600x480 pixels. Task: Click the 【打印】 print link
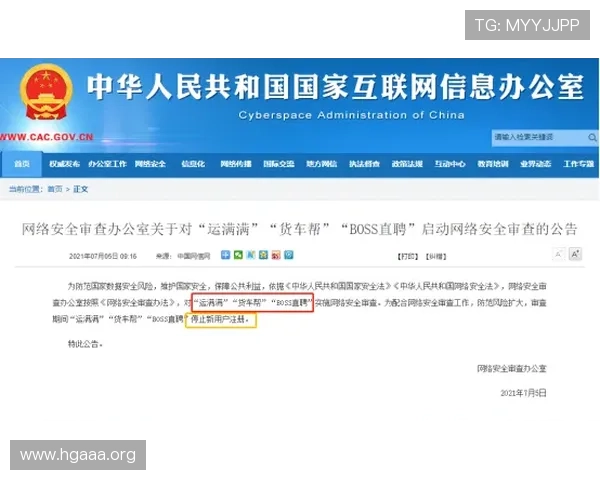tap(408, 256)
